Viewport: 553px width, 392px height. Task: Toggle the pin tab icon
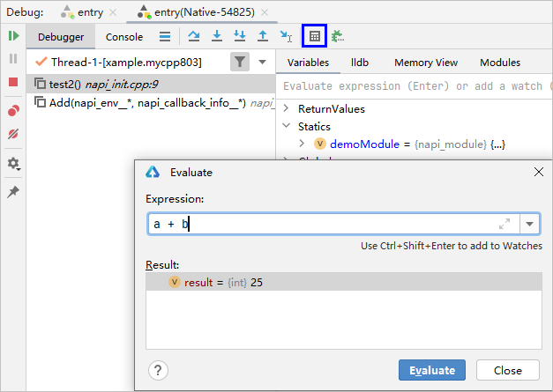point(13,192)
